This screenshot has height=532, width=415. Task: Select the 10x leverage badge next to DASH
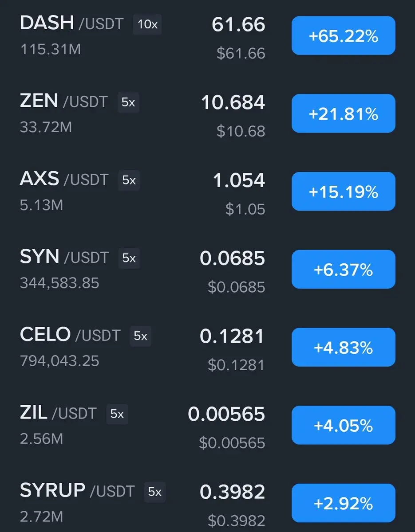click(147, 24)
